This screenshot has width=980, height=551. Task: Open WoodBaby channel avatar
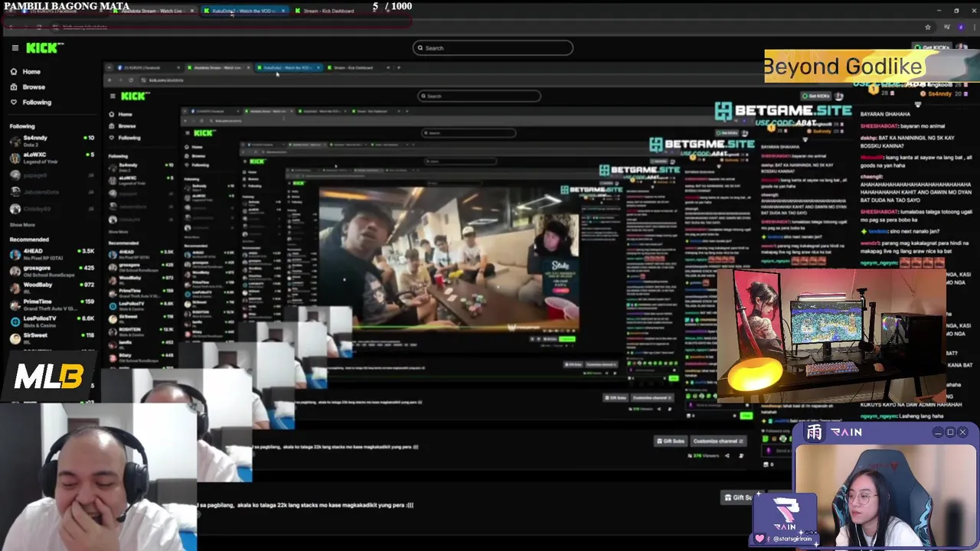[15, 288]
